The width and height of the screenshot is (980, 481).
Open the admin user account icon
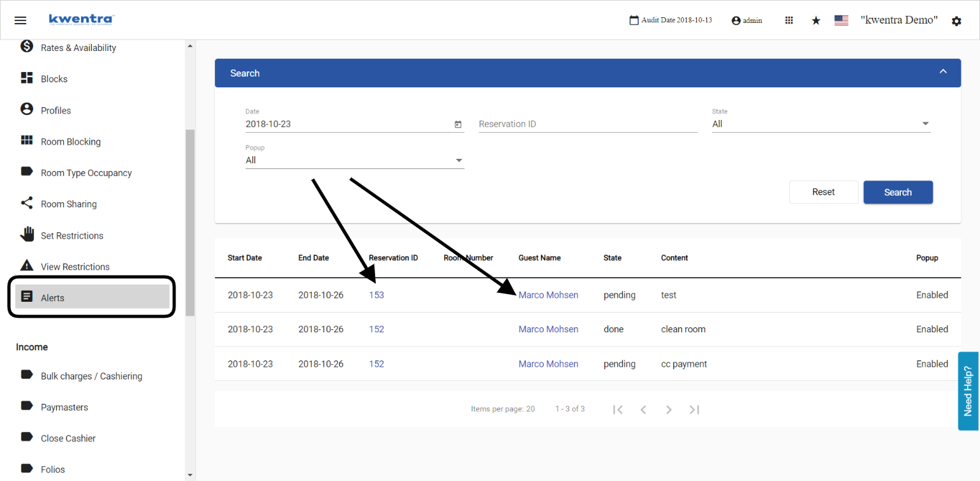click(736, 20)
